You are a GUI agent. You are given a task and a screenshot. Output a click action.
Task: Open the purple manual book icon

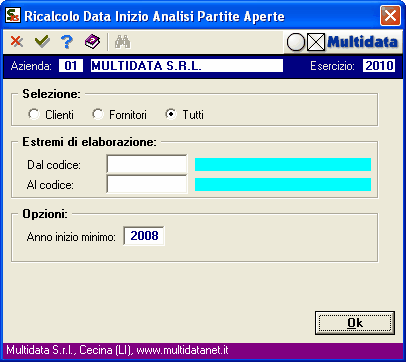[92, 42]
